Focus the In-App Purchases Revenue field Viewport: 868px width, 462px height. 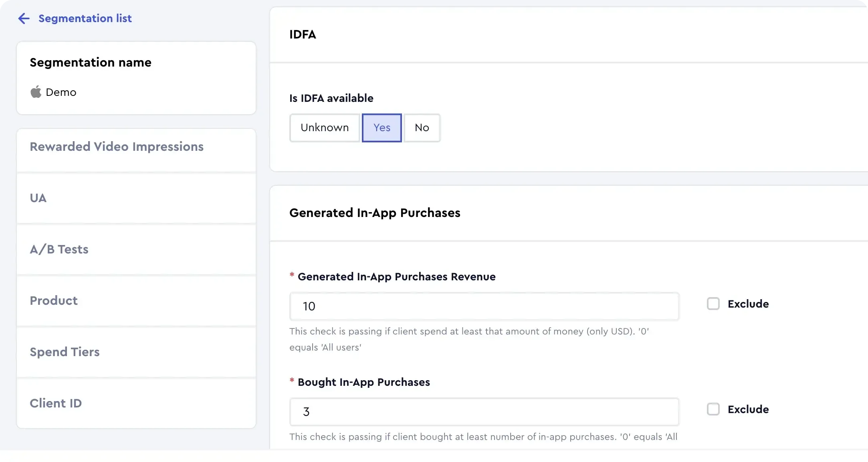tap(484, 306)
